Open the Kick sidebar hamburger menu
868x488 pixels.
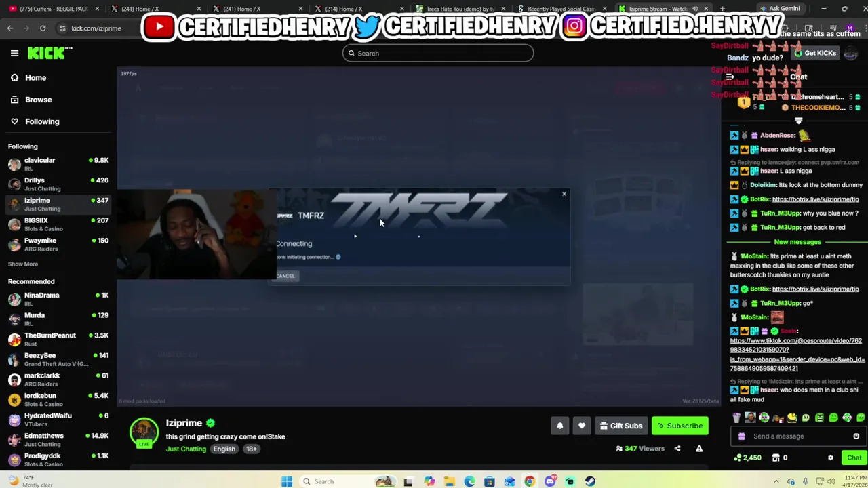(14, 53)
